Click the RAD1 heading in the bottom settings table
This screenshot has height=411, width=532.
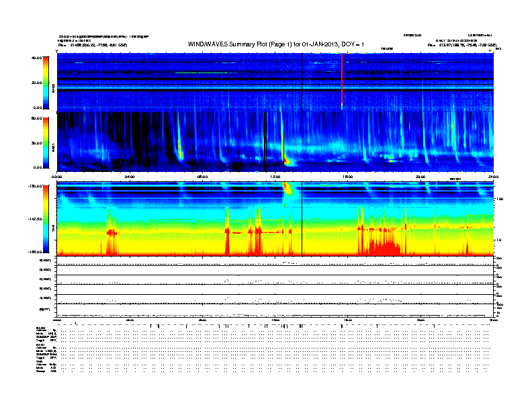(40, 345)
